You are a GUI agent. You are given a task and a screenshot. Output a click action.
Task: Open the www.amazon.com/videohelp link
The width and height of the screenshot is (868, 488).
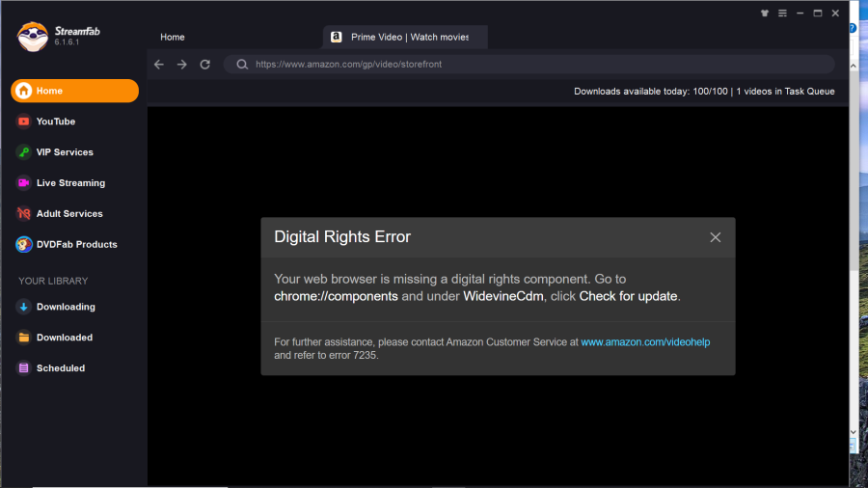pos(645,342)
